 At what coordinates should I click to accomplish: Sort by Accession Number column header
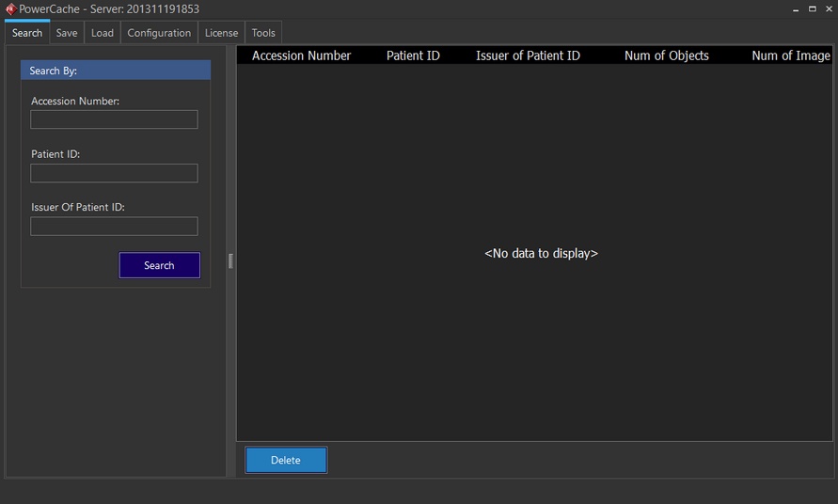pyautogui.click(x=301, y=55)
